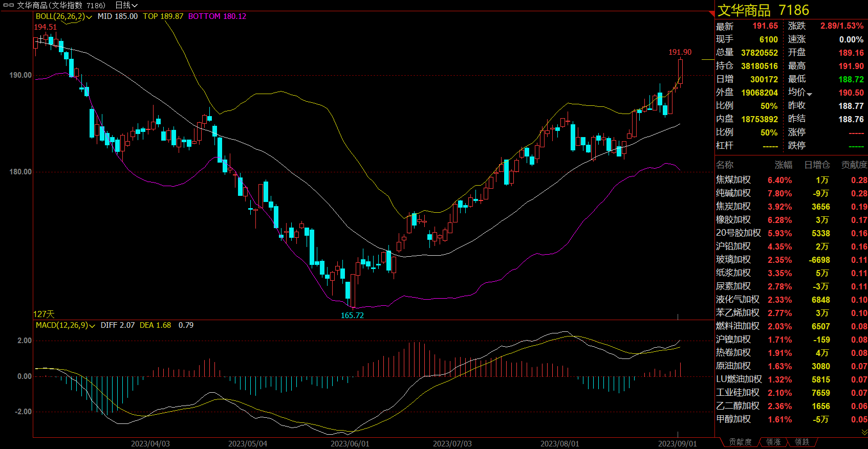The height and width of the screenshot is (449, 868).
Task: Click the 总量 value 37820552
Action: point(759,53)
